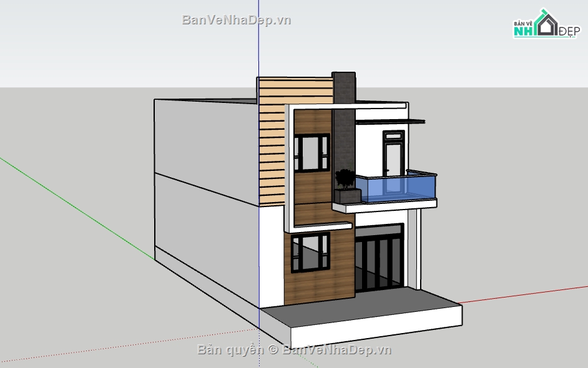The width and height of the screenshot is (588, 368).
Task: Click the dark gray chimney column
Action: coord(343,125)
